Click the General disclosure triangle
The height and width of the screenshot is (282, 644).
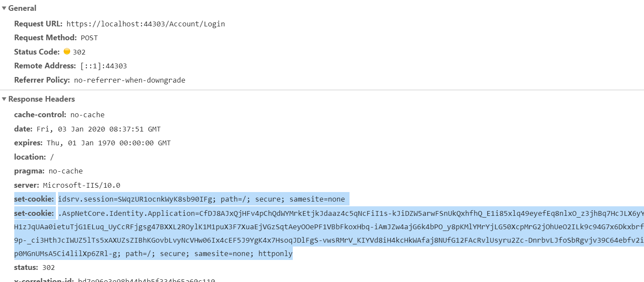4,7
